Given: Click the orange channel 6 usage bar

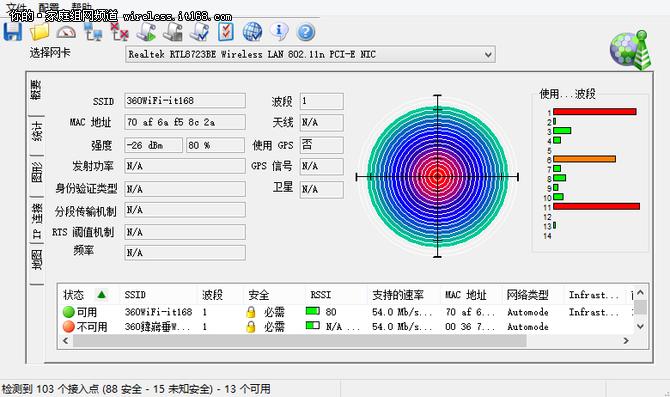Looking at the screenshot, I should [585, 159].
